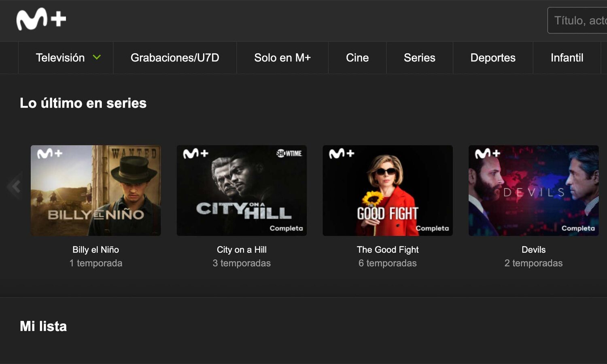Screen dimensions: 607x364
Task: Click the search input field
Action: [579, 20]
